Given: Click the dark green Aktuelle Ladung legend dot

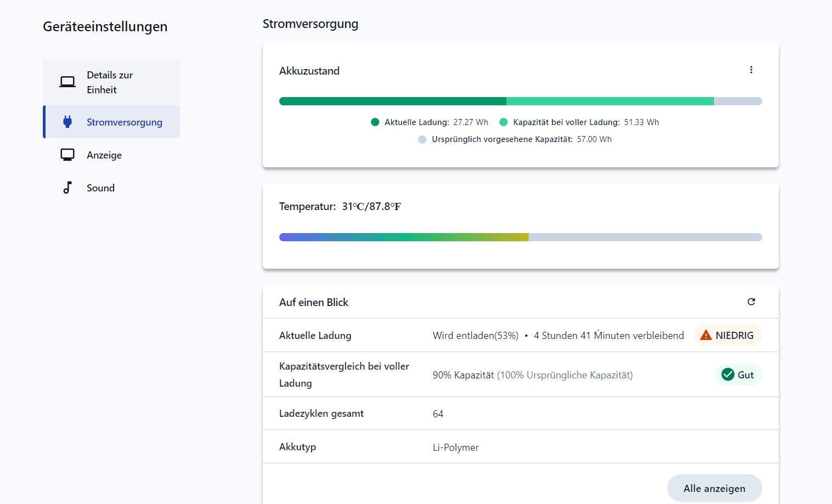Looking at the screenshot, I should 375,122.
